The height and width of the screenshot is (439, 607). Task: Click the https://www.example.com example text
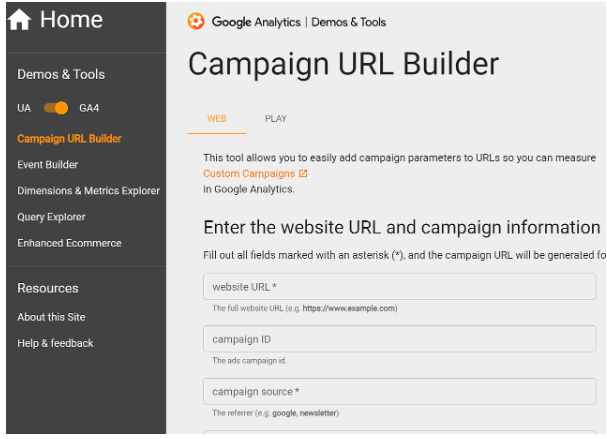(x=349, y=308)
